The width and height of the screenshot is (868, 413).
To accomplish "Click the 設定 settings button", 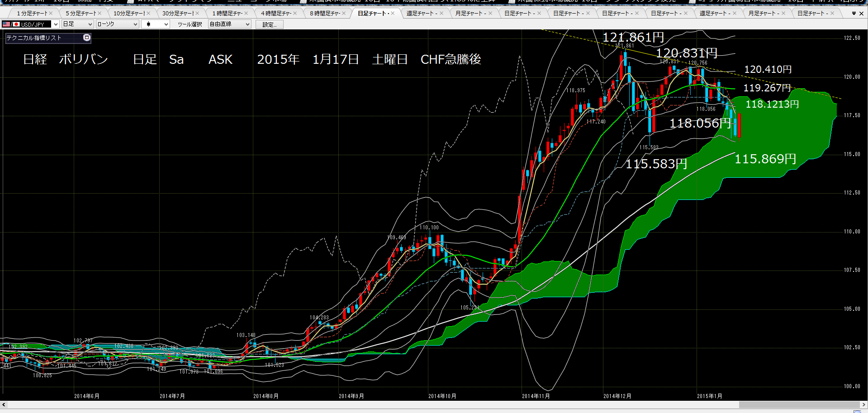I will click(x=270, y=24).
